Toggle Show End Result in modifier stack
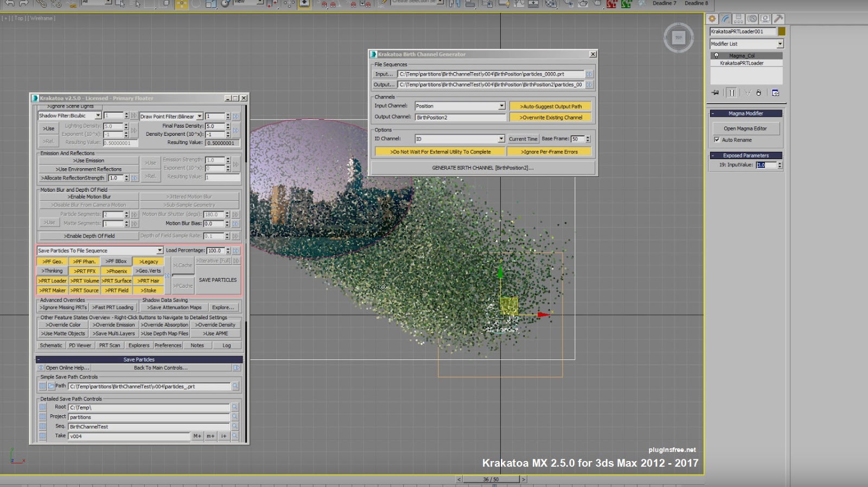This screenshot has height=487, width=868. click(x=732, y=93)
